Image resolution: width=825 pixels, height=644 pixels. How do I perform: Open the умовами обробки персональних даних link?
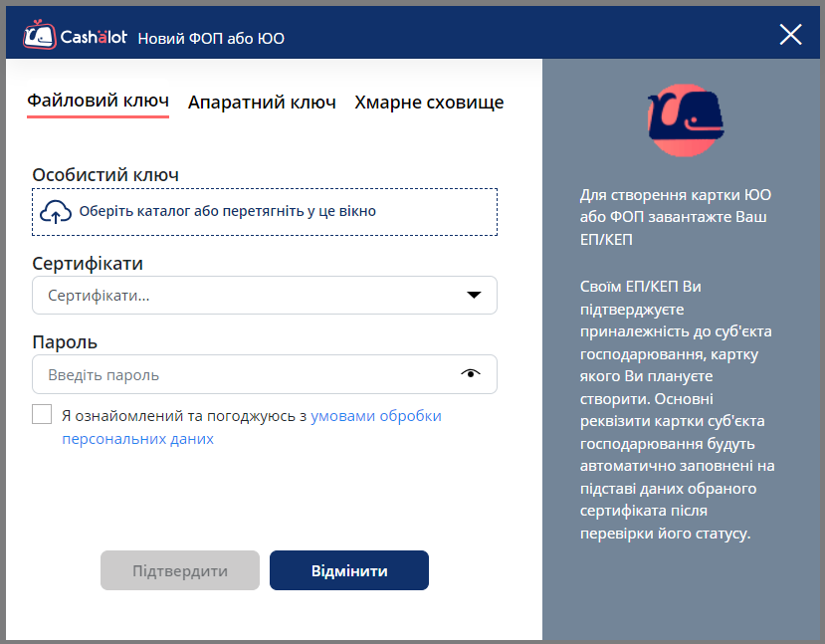click(375, 416)
